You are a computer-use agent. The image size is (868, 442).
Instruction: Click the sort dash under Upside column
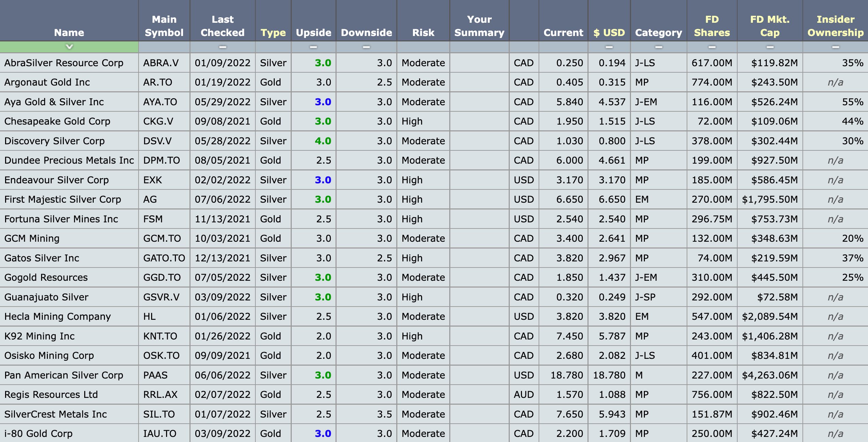pos(313,47)
